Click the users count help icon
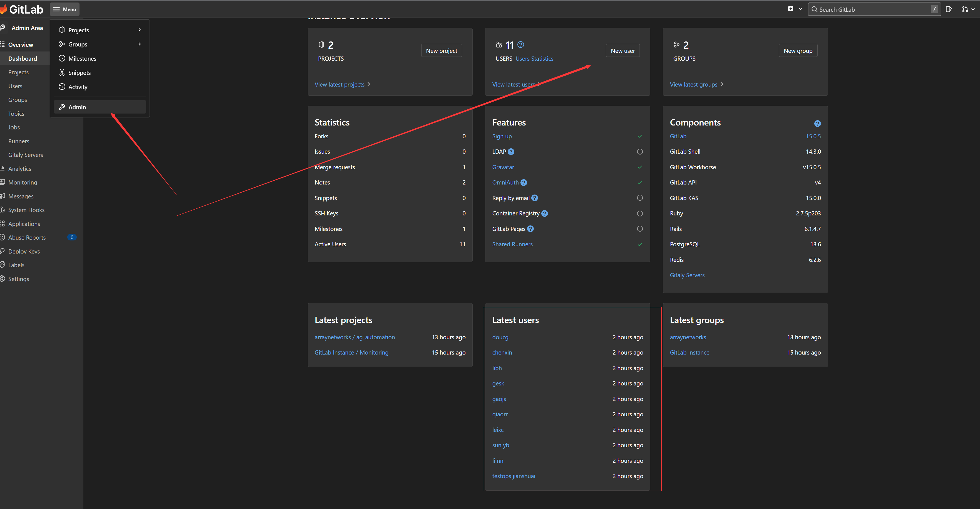 pos(521,45)
